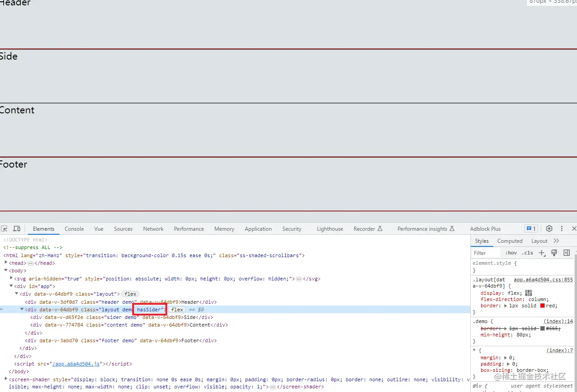Switch to the Computed sidebar tab

pos(510,241)
